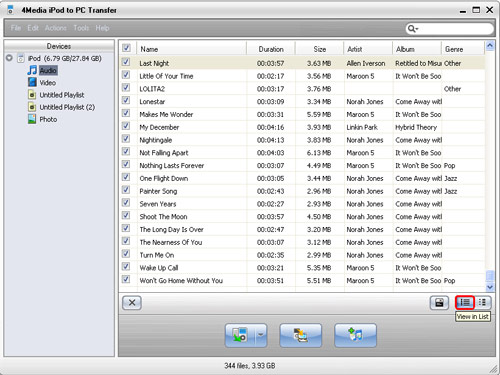Select Won't Go Home Without You row
The height and width of the screenshot is (375, 500).
point(302,281)
